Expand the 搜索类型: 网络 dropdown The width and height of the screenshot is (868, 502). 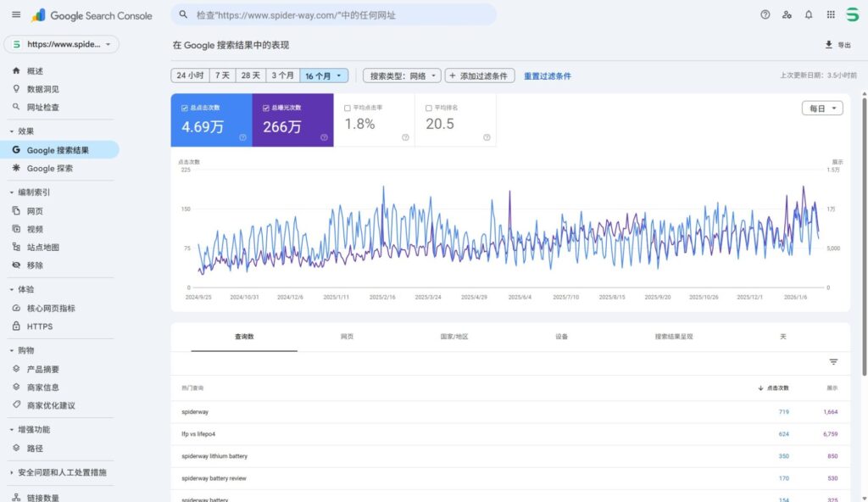tap(402, 75)
